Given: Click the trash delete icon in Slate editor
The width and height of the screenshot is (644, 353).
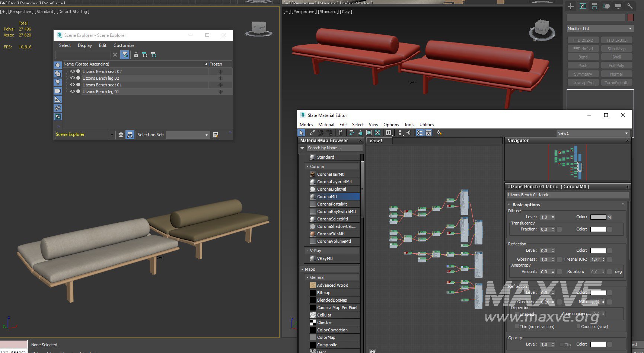Looking at the screenshot, I should pyautogui.click(x=340, y=133).
